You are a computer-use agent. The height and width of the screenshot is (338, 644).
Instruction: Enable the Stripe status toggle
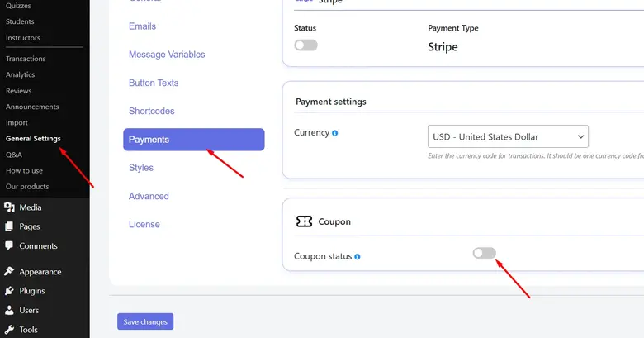click(x=305, y=45)
